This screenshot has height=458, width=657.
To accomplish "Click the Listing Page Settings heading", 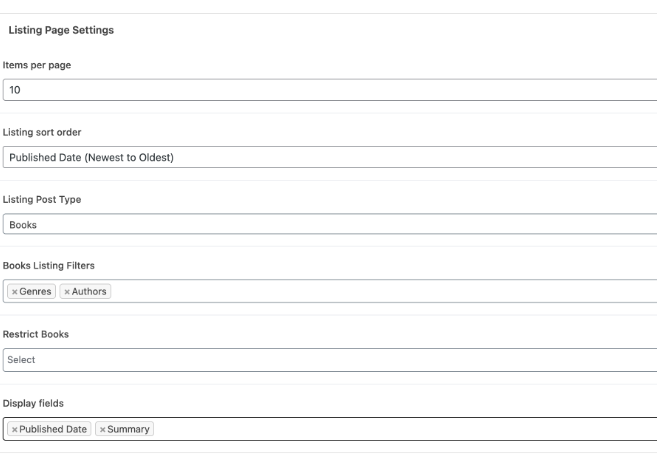I will (x=60, y=31).
